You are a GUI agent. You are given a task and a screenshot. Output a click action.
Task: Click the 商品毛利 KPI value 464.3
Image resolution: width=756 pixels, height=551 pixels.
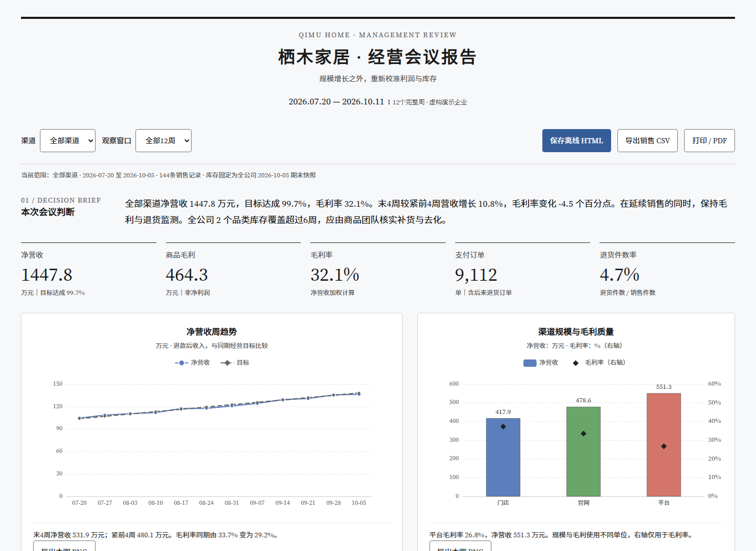coord(187,274)
